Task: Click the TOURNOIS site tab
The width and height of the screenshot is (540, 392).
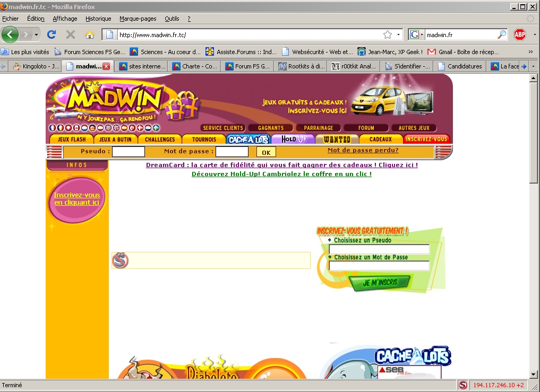Action: [204, 139]
